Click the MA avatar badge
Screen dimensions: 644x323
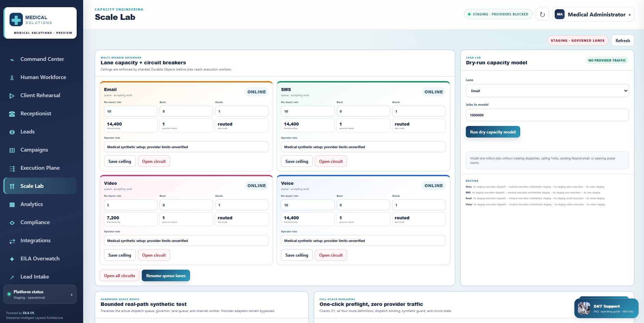(559, 14)
